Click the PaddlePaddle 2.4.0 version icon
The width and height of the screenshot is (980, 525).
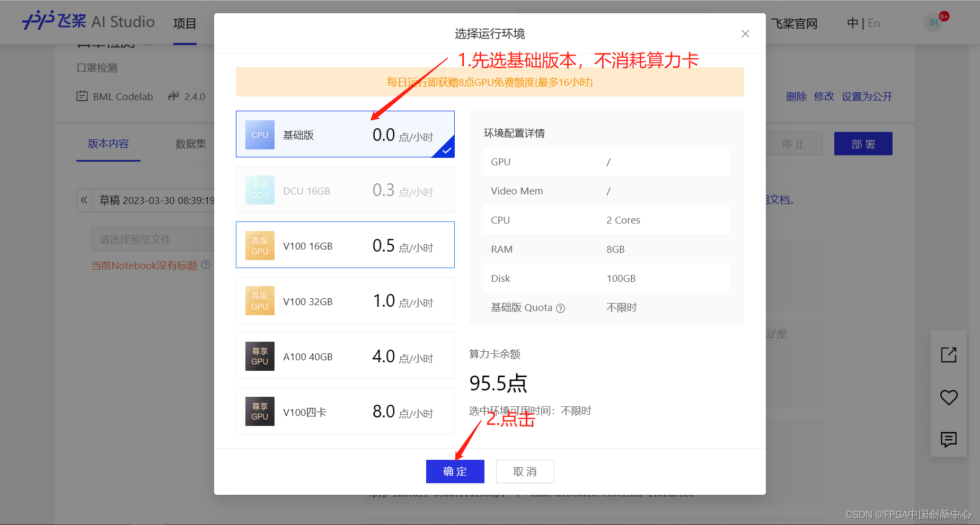[x=173, y=96]
